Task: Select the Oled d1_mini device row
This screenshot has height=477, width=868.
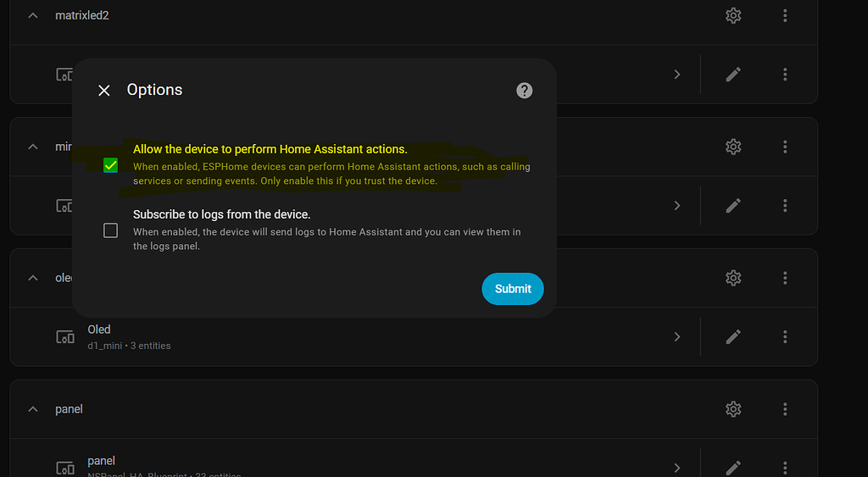Action: click(355, 336)
